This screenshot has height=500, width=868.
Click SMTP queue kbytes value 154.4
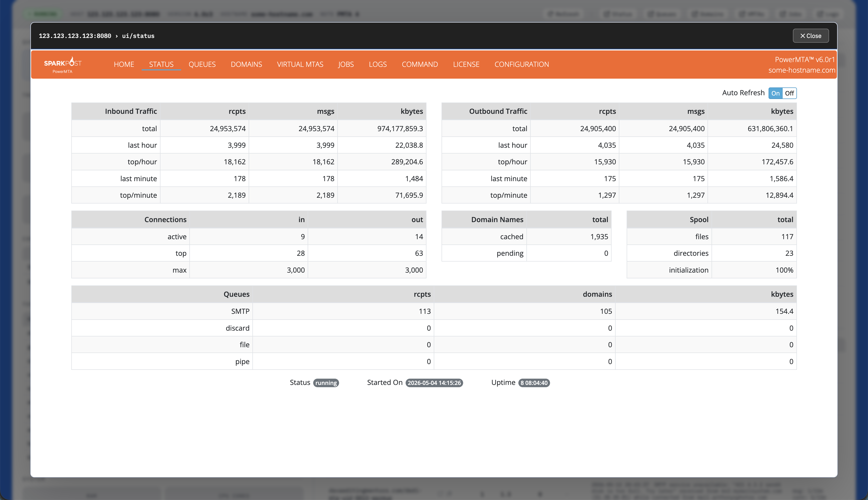tap(784, 311)
